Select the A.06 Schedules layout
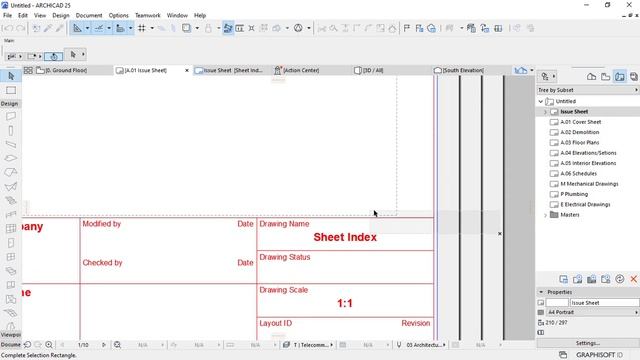 [x=578, y=173]
